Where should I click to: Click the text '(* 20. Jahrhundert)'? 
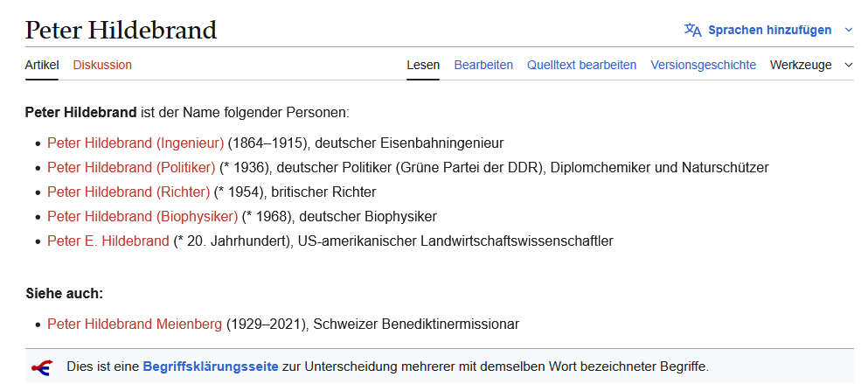click(x=233, y=241)
